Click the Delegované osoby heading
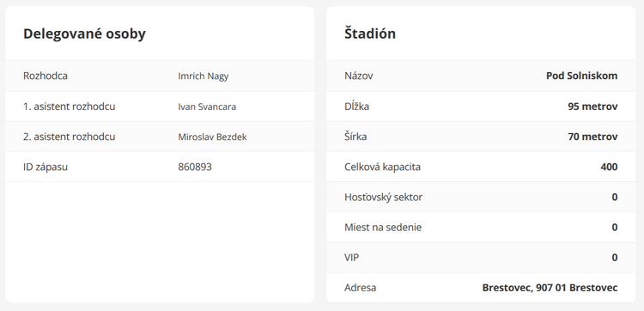The height and width of the screenshot is (311, 644). point(84,34)
